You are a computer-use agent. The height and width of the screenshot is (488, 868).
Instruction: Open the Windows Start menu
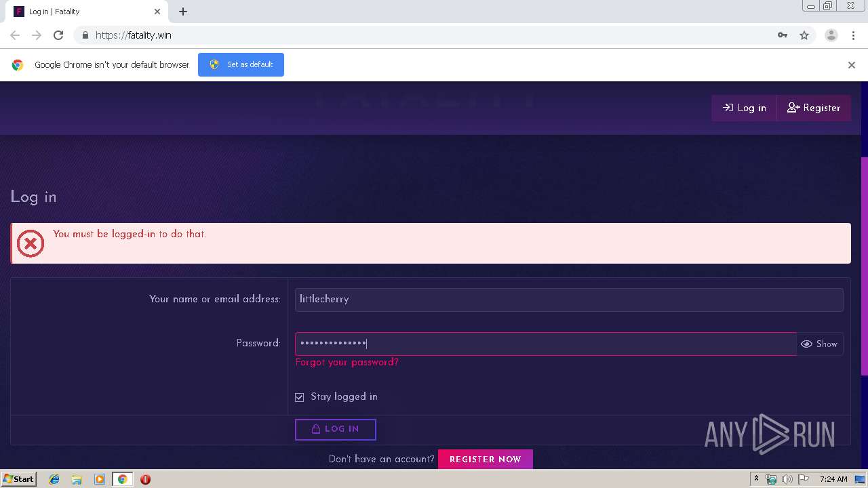coord(18,479)
